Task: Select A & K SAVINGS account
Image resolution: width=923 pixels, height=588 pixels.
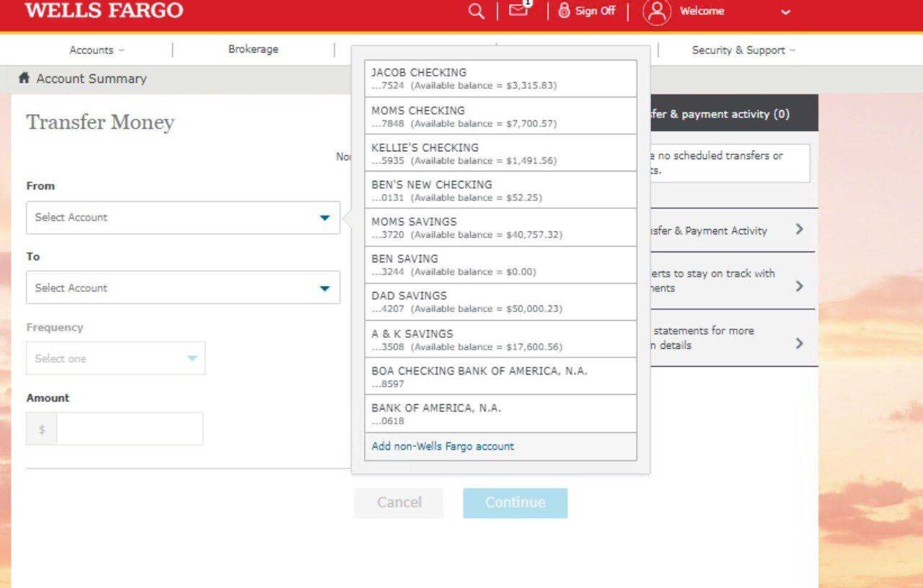Action: (x=500, y=339)
